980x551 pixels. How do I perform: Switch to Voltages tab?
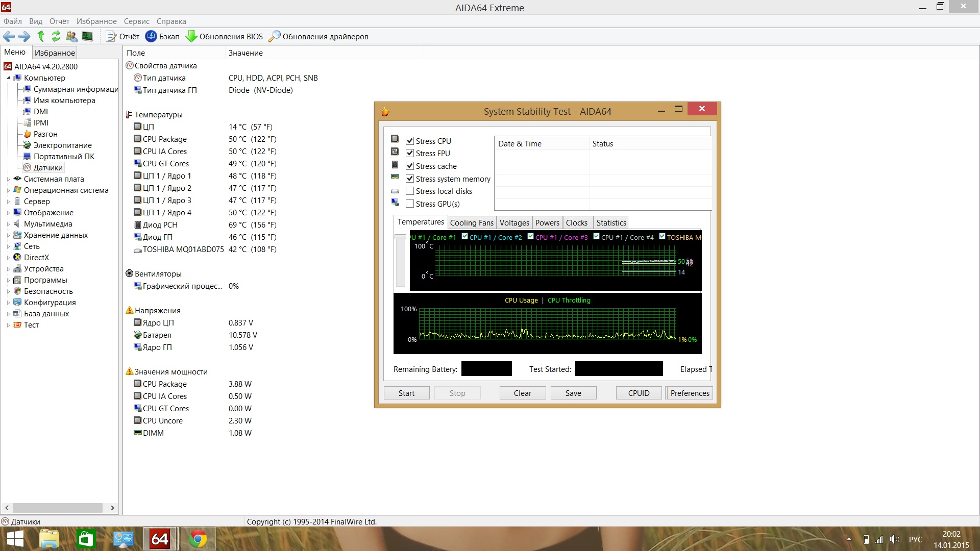(x=514, y=223)
